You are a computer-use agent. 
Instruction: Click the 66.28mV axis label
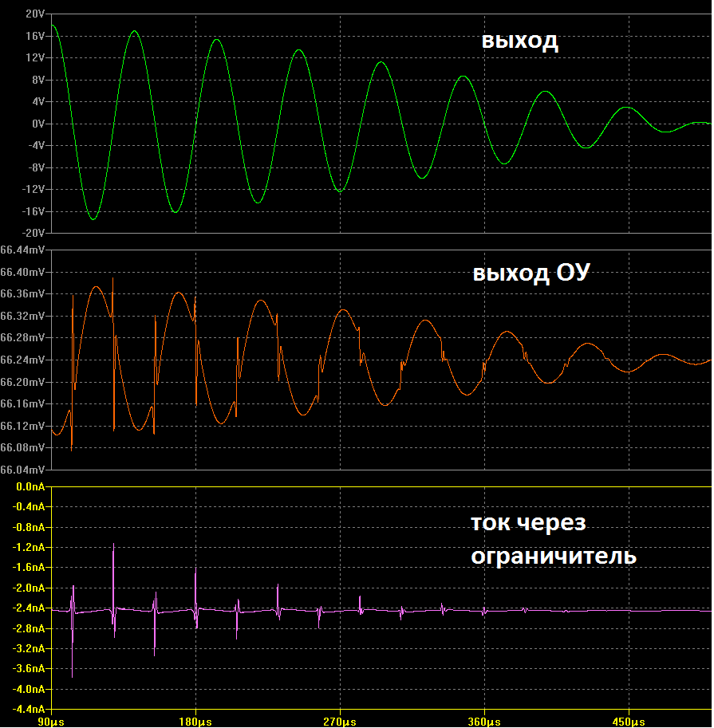point(23,337)
